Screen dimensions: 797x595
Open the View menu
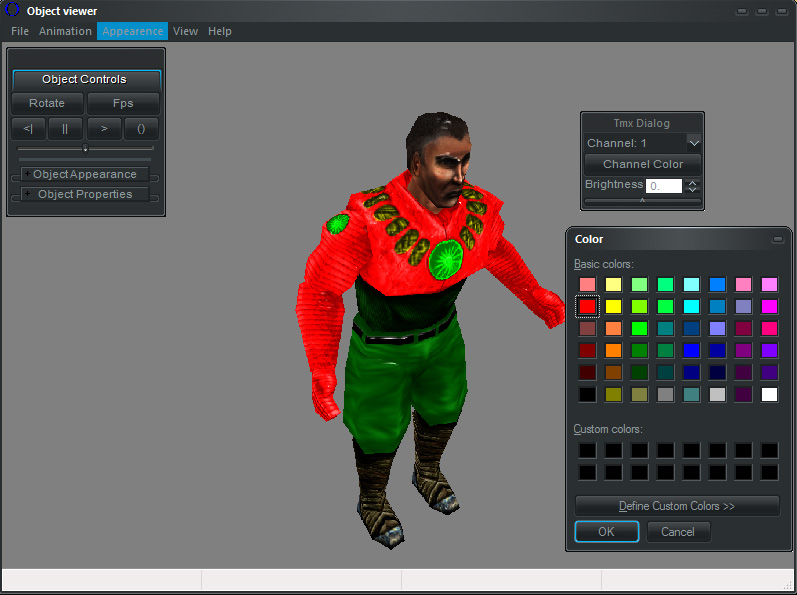click(185, 31)
